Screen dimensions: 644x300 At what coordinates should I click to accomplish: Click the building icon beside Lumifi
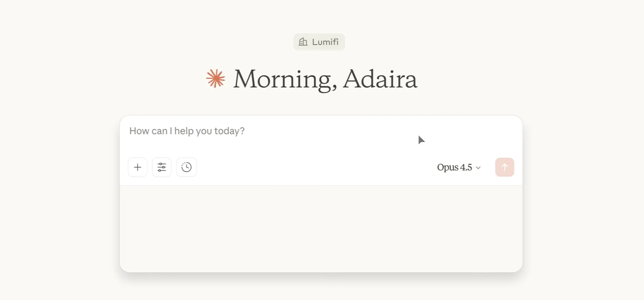tap(303, 42)
